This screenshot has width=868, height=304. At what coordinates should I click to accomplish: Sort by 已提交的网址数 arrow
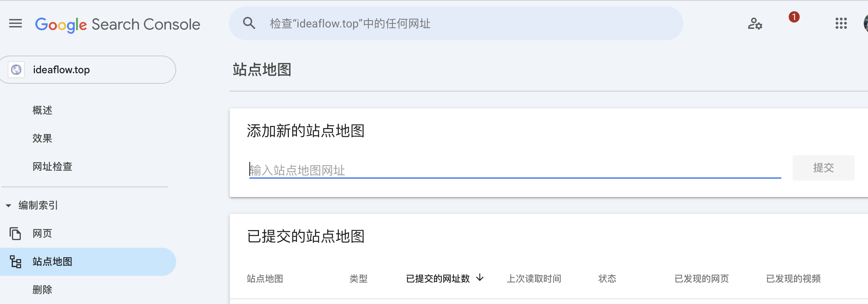(480, 278)
